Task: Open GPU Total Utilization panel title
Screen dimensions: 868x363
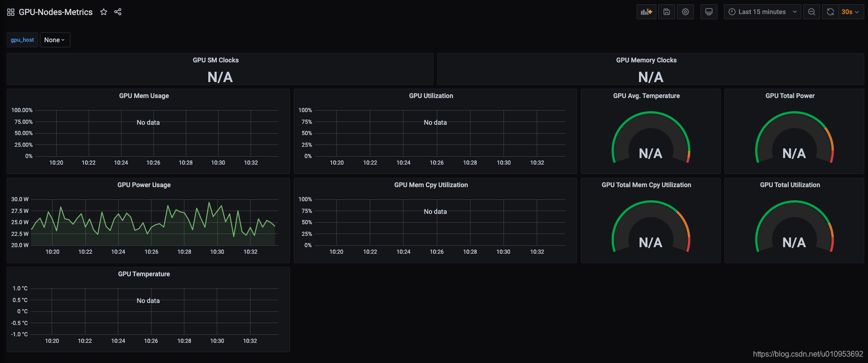Action: [790, 185]
